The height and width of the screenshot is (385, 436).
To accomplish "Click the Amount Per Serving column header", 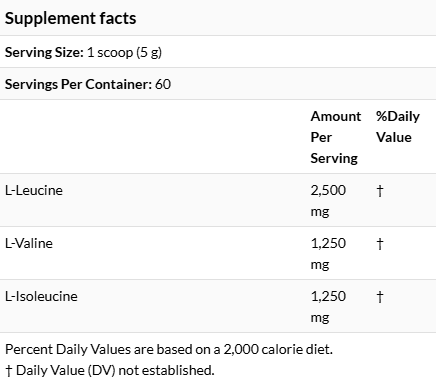I will (336, 137).
